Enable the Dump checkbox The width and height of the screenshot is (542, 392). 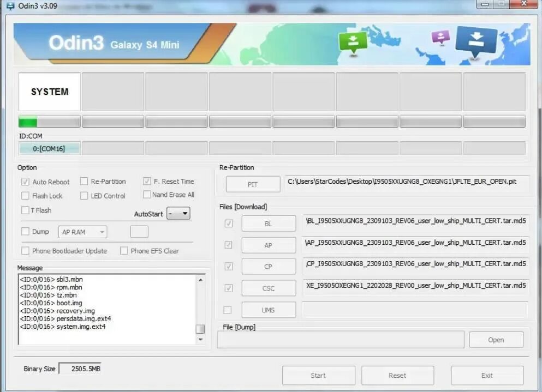25,231
